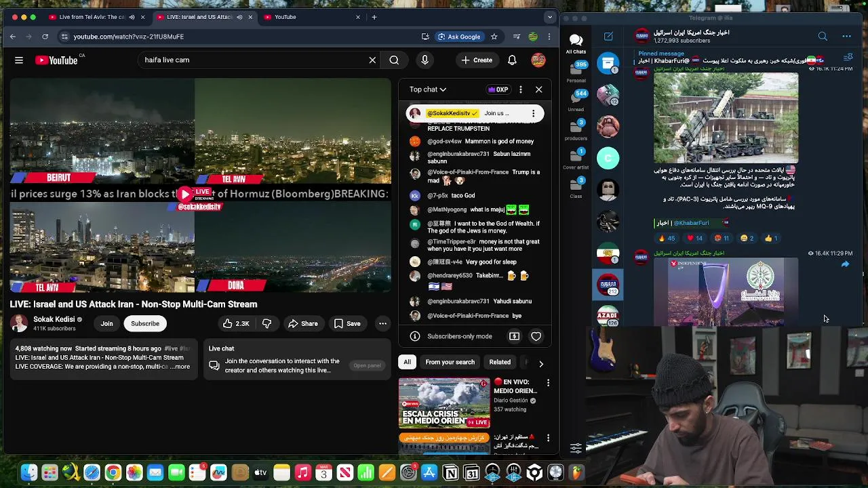Start voice search with the microphone icon

(425, 60)
